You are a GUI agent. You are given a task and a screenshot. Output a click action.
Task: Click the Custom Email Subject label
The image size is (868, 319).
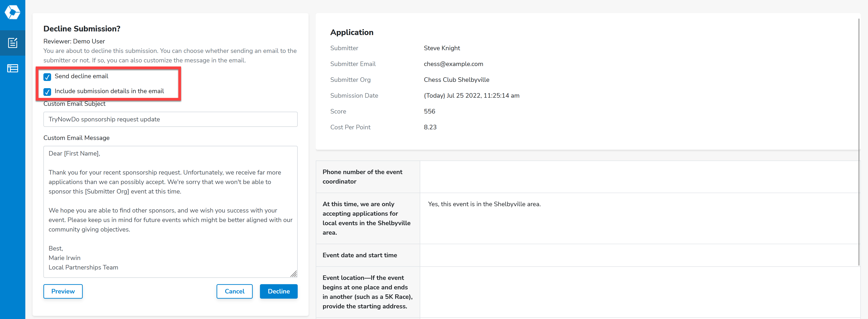pyautogui.click(x=74, y=104)
